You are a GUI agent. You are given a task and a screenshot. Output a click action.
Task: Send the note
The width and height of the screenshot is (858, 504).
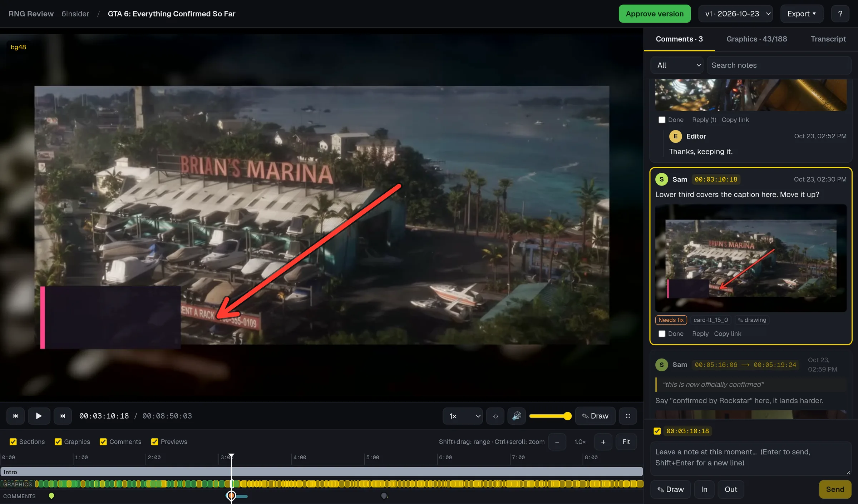[x=835, y=489]
